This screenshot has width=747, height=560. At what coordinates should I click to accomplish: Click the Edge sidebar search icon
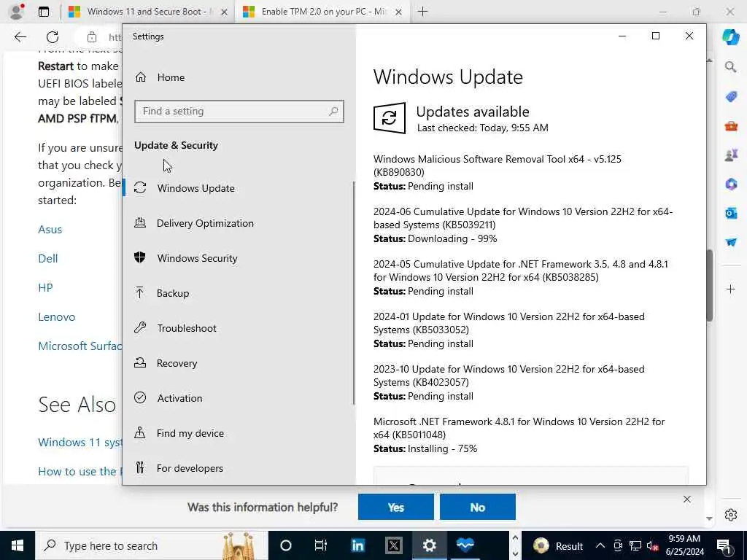pos(730,67)
